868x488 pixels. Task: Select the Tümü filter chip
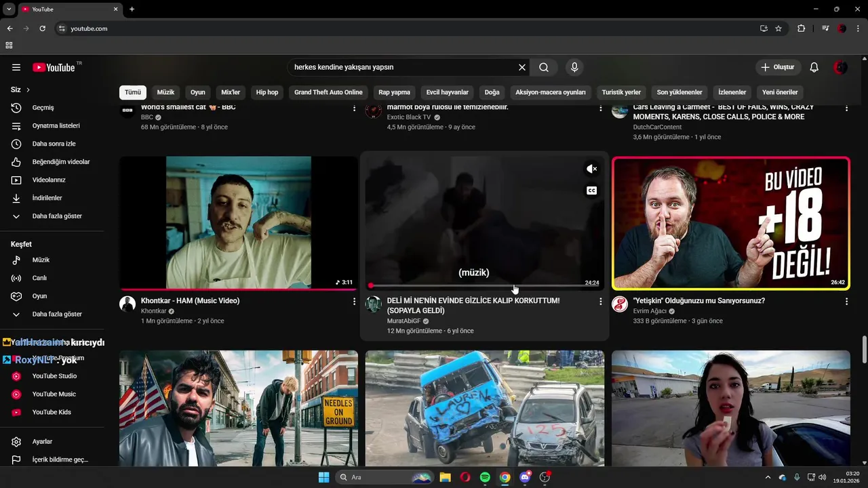tap(133, 92)
